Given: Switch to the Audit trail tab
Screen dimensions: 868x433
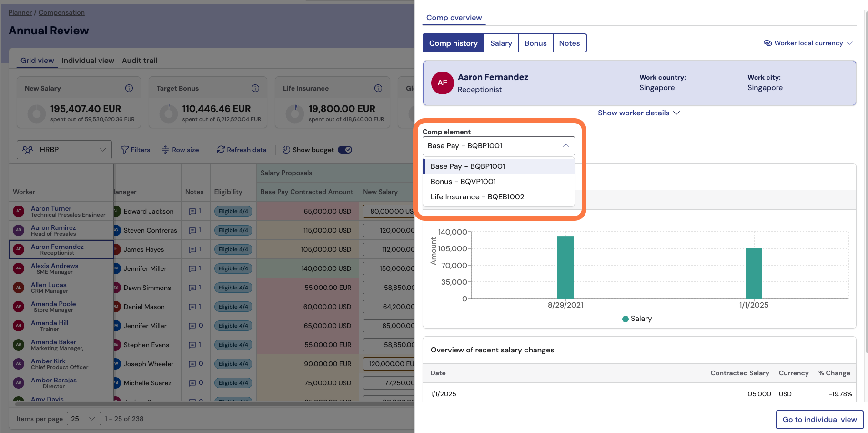Looking at the screenshot, I should pos(140,61).
